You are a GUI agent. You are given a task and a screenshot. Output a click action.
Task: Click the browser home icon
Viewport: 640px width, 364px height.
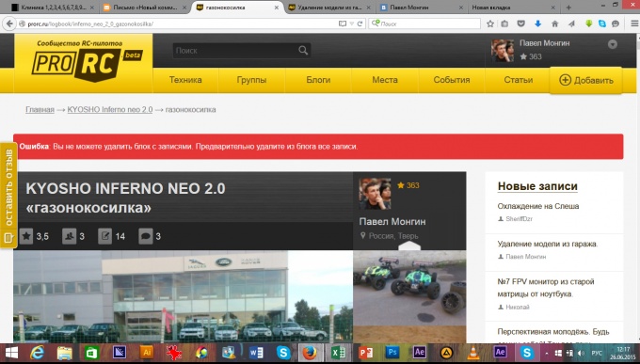[x=554, y=24]
